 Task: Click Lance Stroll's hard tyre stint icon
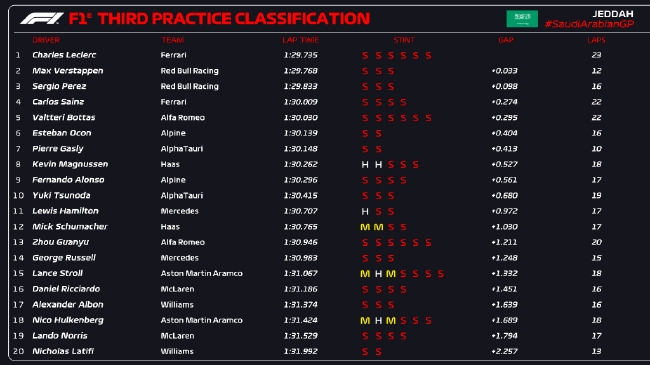point(378,274)
